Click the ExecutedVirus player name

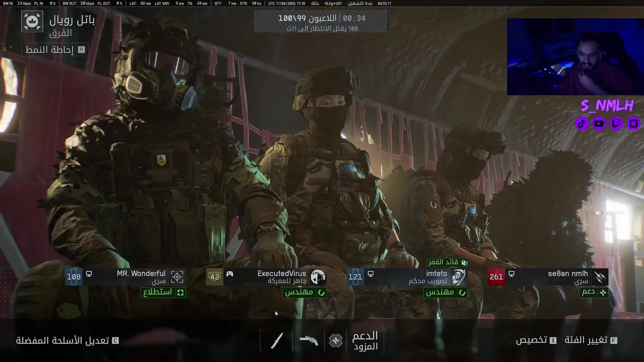tap(282, 274)
